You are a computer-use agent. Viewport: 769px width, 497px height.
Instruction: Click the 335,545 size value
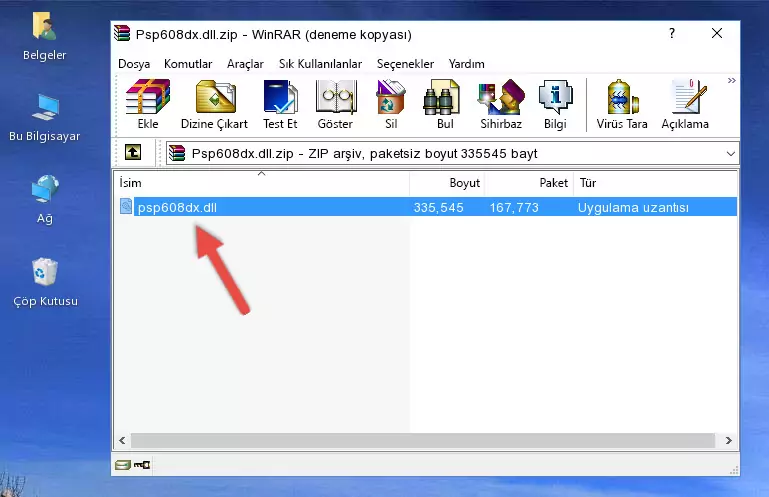pos(438,208)
